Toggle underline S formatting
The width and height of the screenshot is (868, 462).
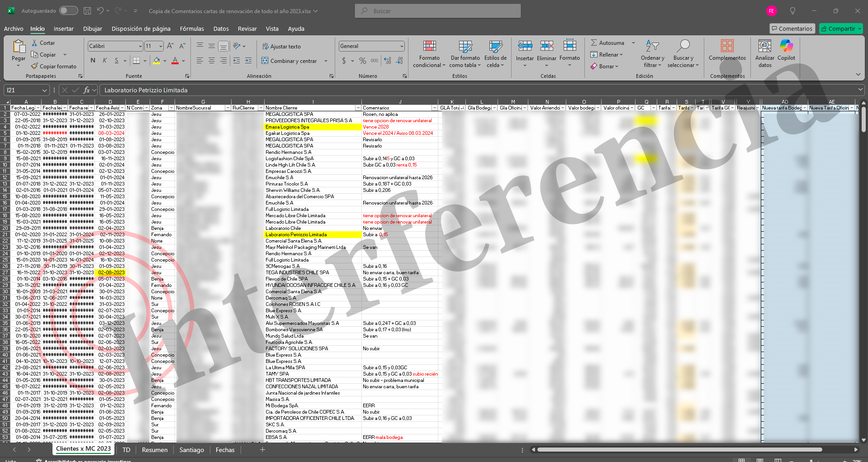pos(117,61)
